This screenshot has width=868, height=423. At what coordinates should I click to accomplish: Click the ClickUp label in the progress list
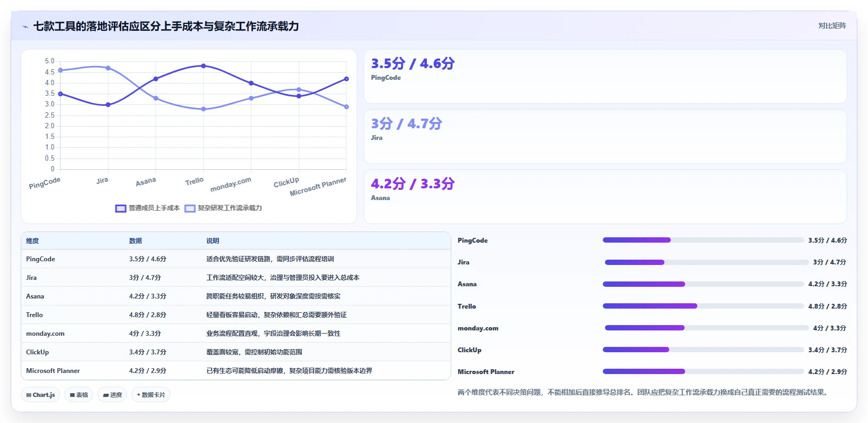(x=469, y=350)
